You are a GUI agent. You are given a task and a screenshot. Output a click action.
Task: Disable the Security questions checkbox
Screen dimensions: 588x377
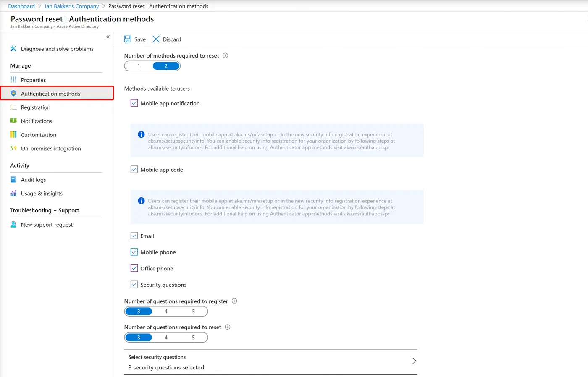pos(134,284)
